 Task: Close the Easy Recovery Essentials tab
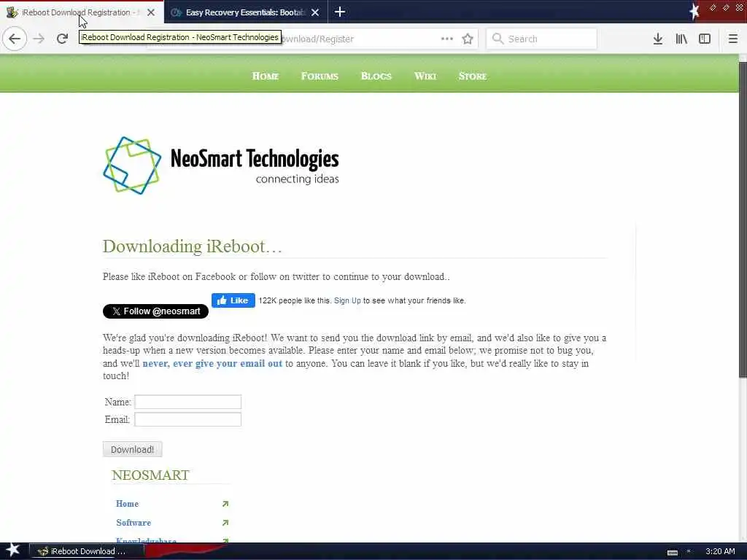315,12
